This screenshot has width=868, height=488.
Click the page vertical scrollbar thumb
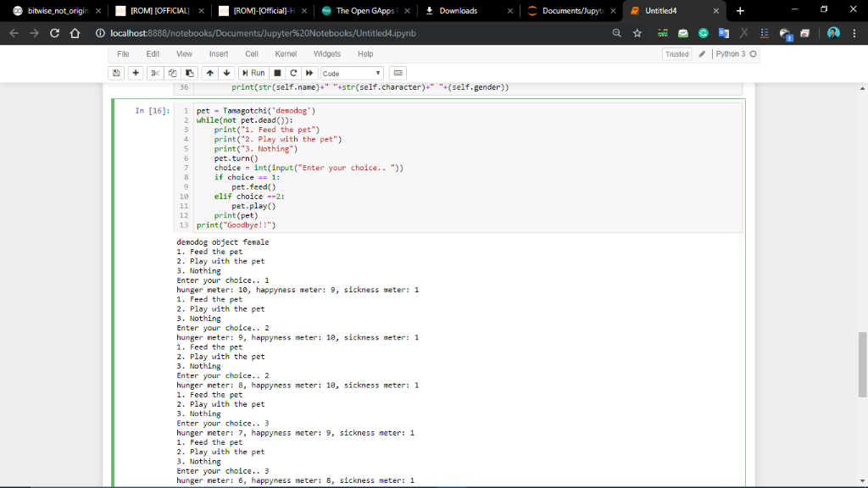click(x=862, y=364)
